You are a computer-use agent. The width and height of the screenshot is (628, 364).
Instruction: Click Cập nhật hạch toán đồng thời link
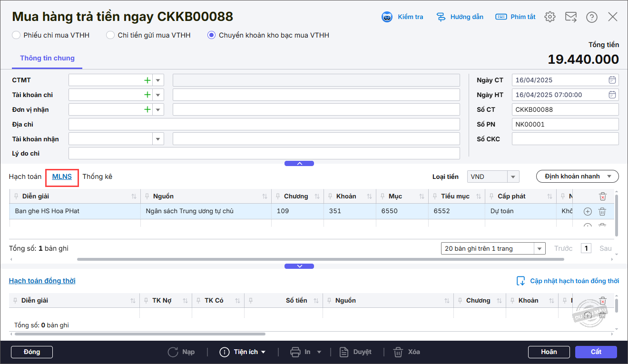click(x=574, y=281)
